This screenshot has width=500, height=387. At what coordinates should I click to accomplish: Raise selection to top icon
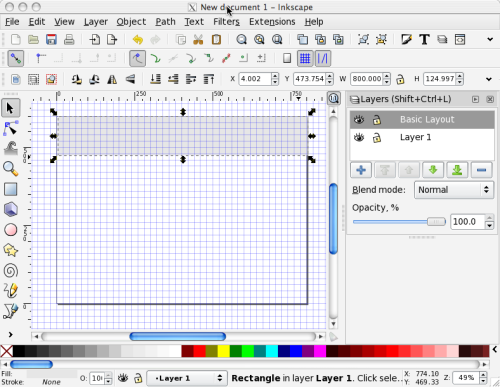pos(209,79)
